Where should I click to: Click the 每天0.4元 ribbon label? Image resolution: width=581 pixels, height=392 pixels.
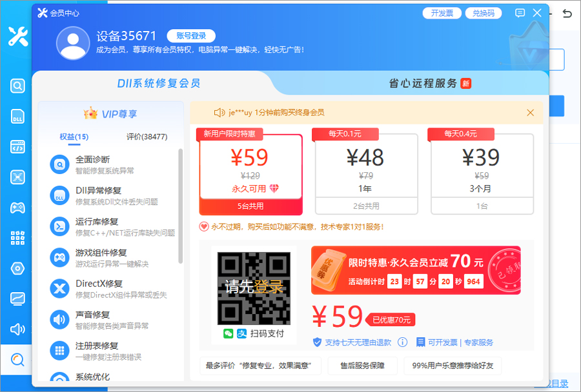point(460,133)
